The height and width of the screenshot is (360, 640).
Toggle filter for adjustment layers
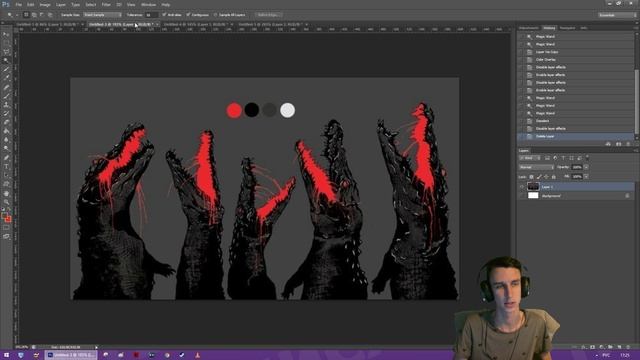556,158
